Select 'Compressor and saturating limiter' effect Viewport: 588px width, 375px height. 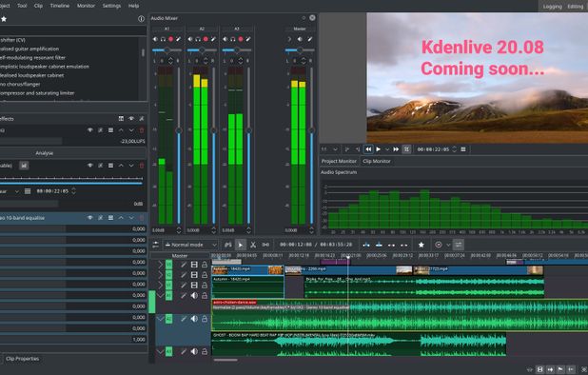(x=37, y=92)
